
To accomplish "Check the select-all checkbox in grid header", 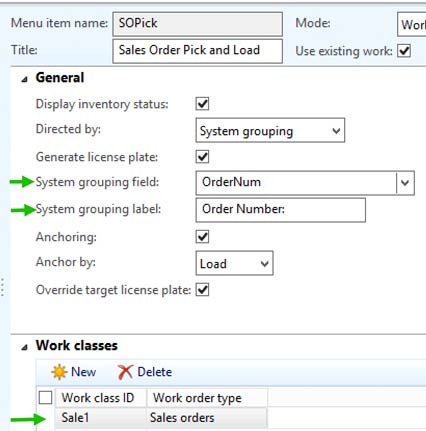I will 45,397.
